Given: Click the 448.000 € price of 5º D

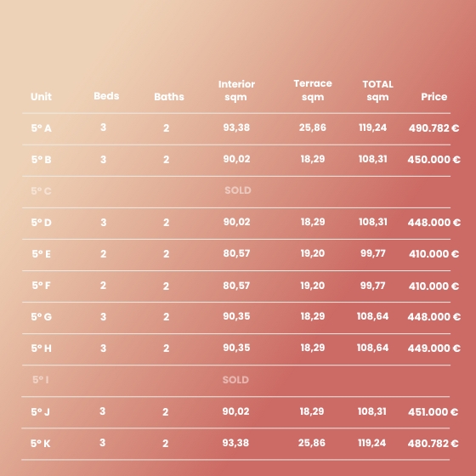Looking at the screenshot, I should coord(433,223).
